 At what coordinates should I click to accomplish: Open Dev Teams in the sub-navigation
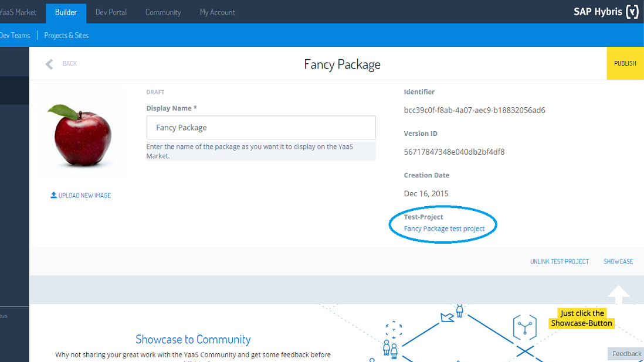15,35
